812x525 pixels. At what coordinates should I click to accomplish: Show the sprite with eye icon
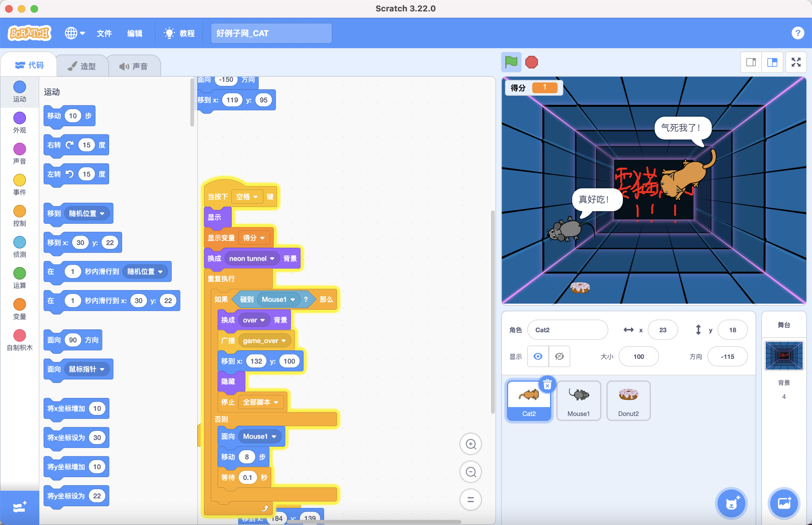[x=538, y=356]
